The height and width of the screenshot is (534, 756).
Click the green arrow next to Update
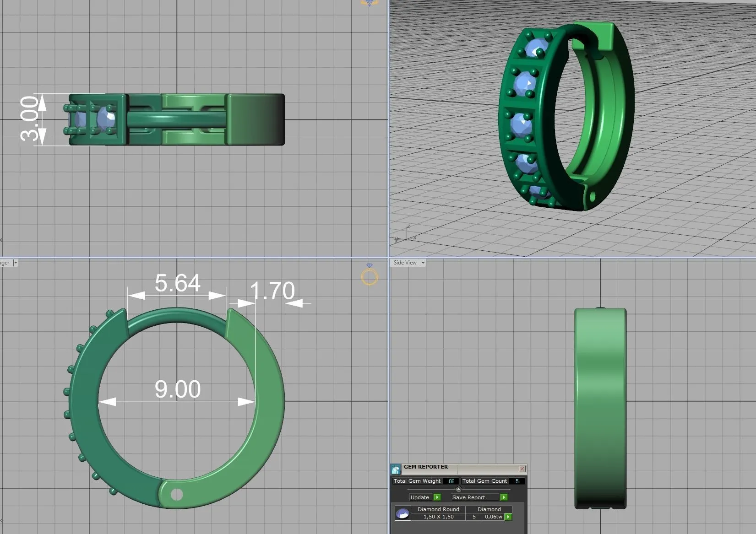pos(437,497)
